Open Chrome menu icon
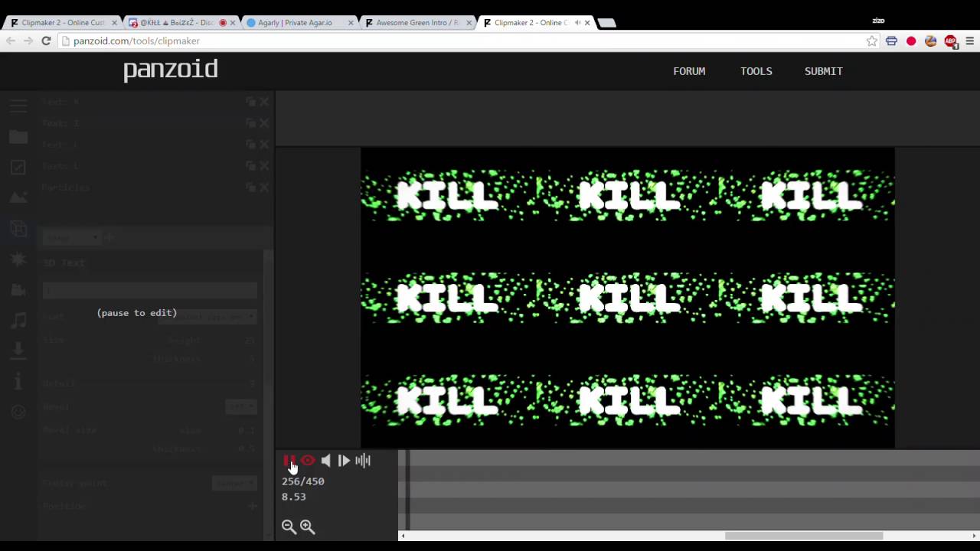The height and width of the screenshot is (551, 980). [x=969, y=41]
